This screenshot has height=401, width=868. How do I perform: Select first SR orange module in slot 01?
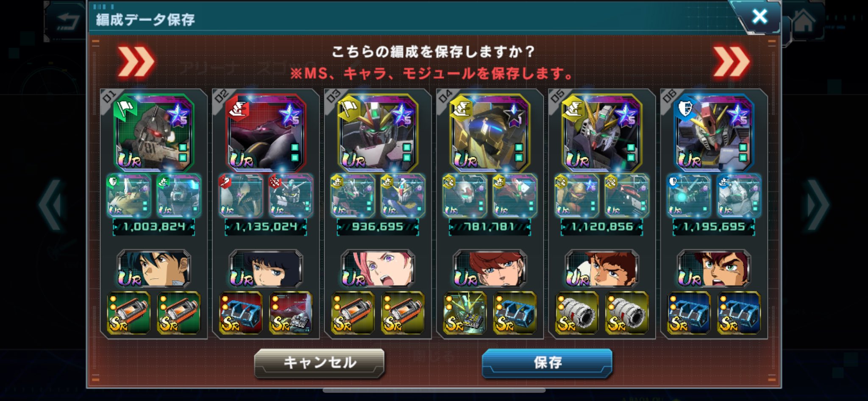[x=128, y=313]
